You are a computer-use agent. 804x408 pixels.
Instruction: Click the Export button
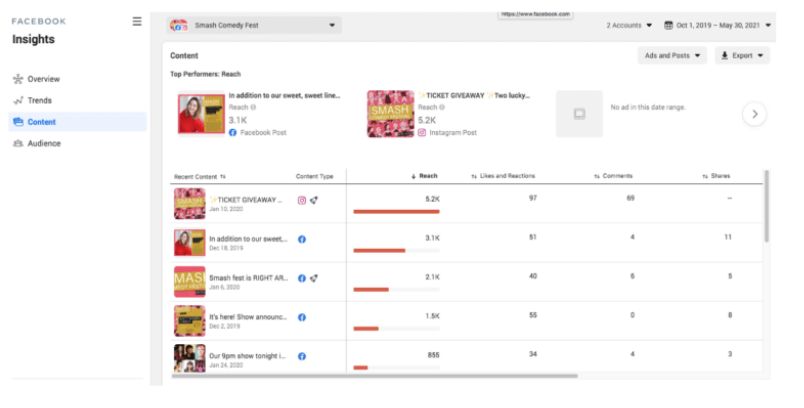(x=742, y=55)
